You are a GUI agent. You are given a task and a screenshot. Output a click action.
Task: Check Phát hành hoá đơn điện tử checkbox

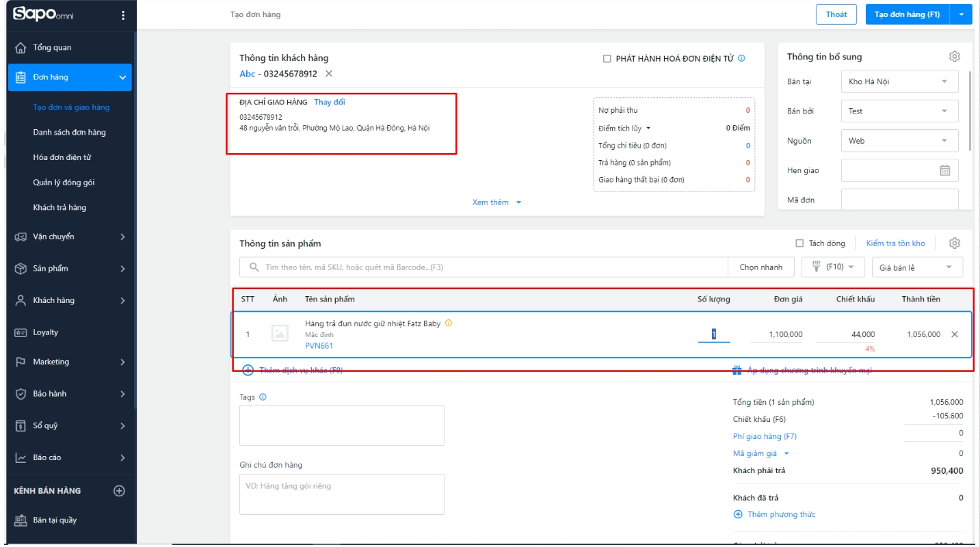click(x=607, y=59)
